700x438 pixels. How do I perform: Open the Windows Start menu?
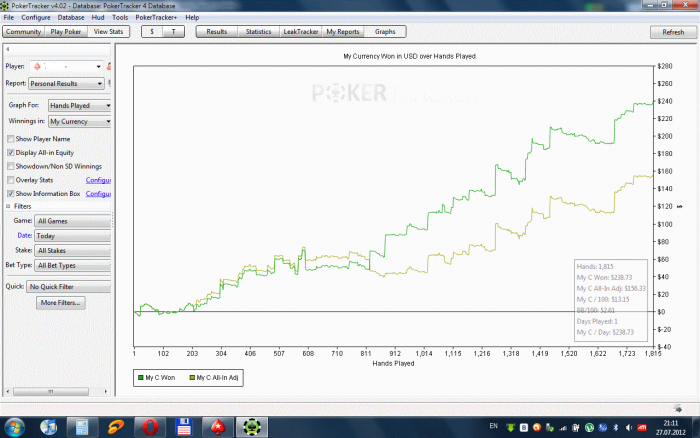pyautogui.click(x=15, y=427)
